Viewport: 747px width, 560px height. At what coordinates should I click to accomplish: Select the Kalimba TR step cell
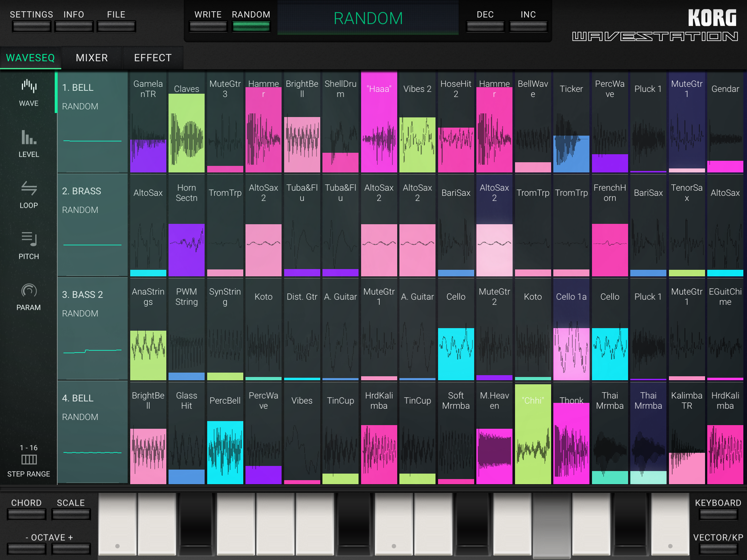click(687, 433)
